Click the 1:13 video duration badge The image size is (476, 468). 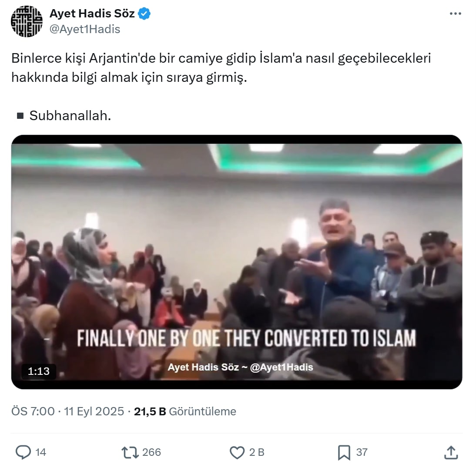point(39,371)
